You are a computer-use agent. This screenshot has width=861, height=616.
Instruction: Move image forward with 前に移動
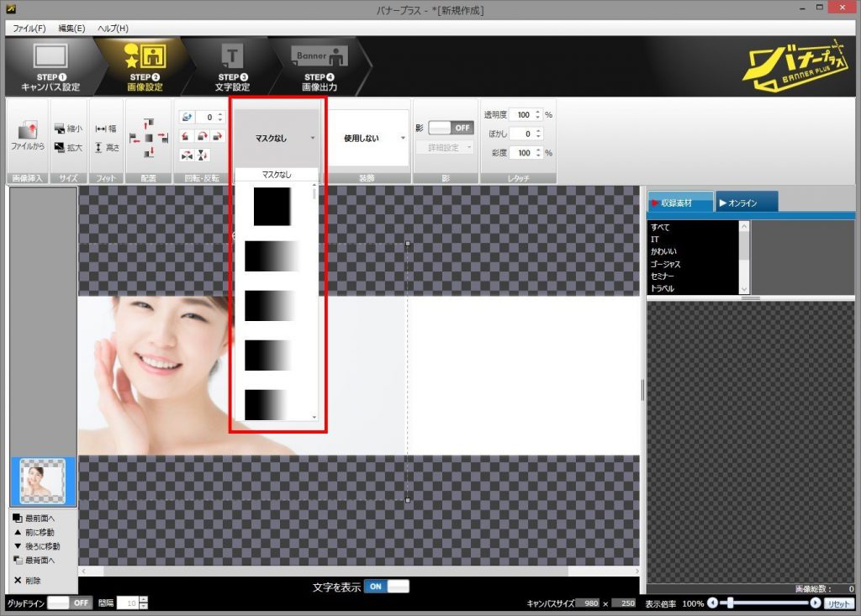(34, 532)
